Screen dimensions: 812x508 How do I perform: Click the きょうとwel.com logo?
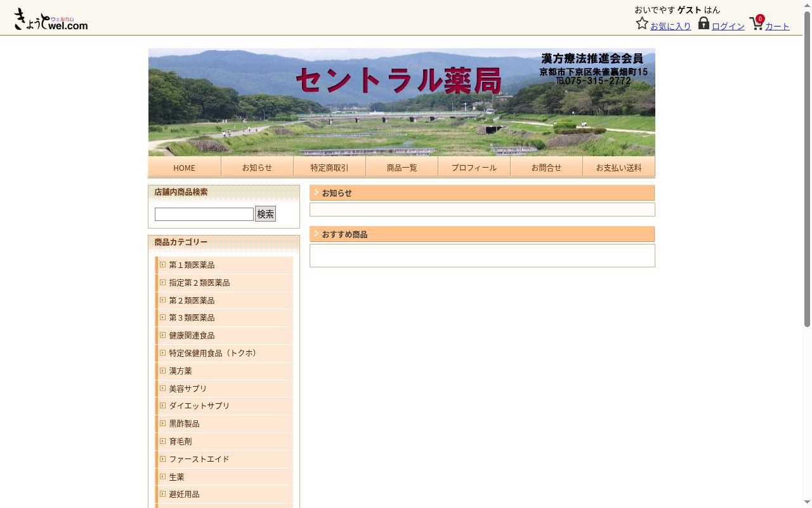51,19
